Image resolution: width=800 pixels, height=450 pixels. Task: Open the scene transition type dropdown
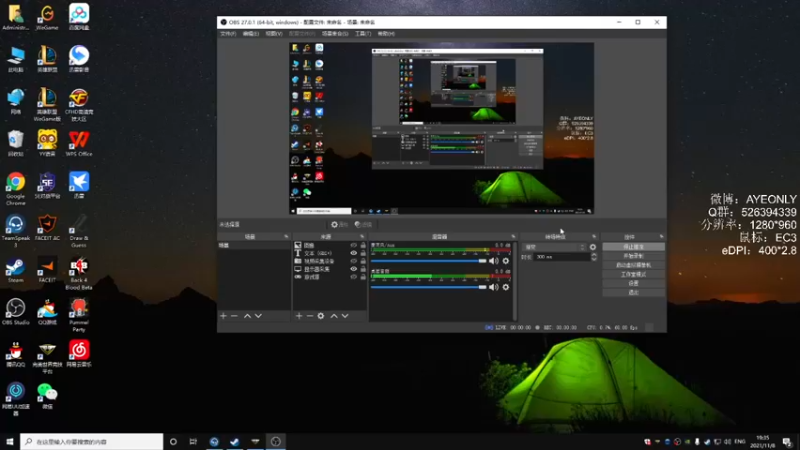(x=554, y=247)
